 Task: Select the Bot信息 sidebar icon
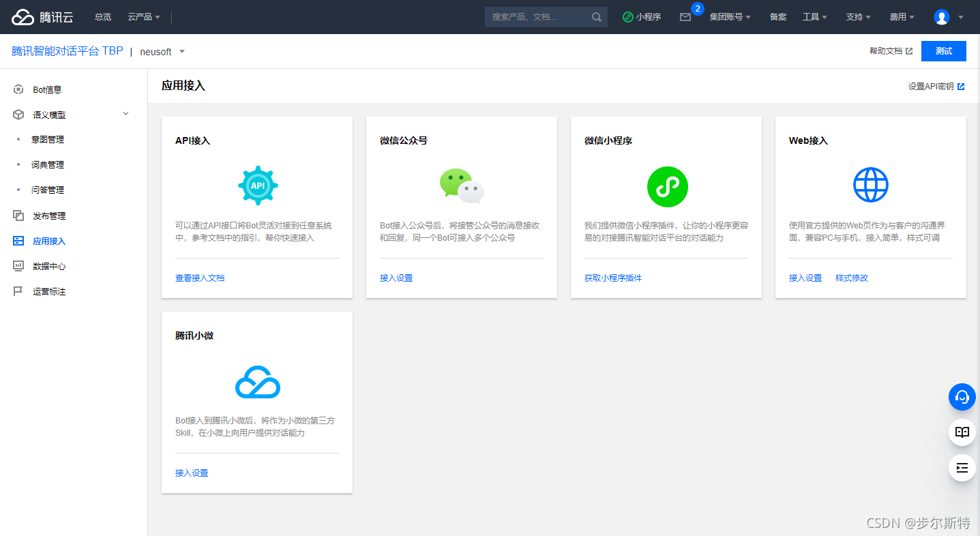point(18,89)
